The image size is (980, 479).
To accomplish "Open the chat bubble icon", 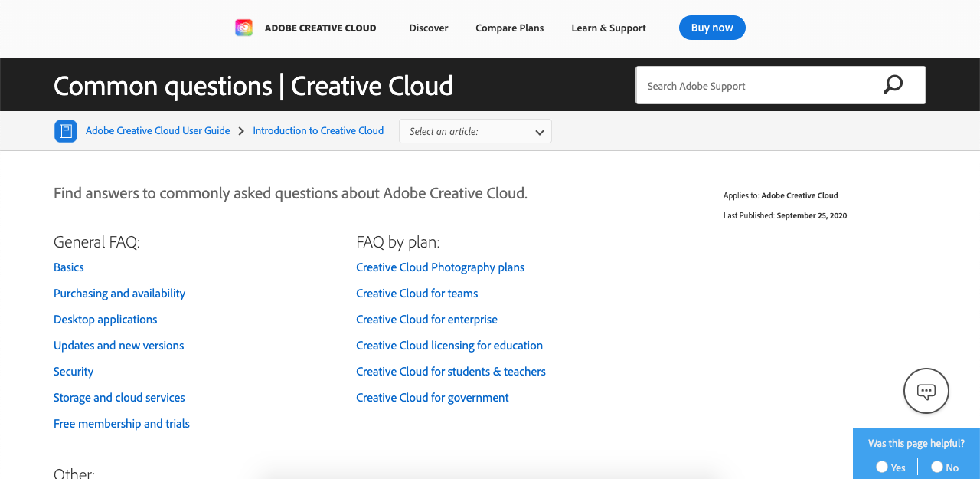I will (x=926, y=391).
